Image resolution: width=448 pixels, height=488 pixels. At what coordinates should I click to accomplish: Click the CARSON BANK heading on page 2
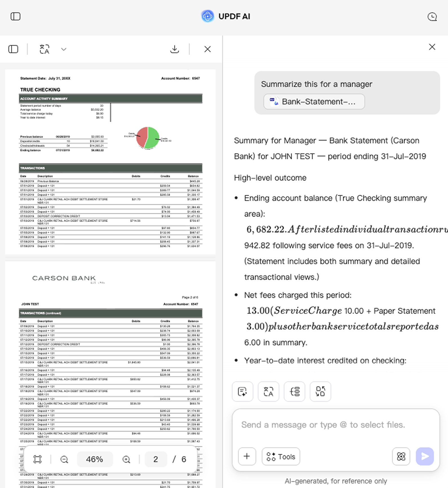pos(64,278)
